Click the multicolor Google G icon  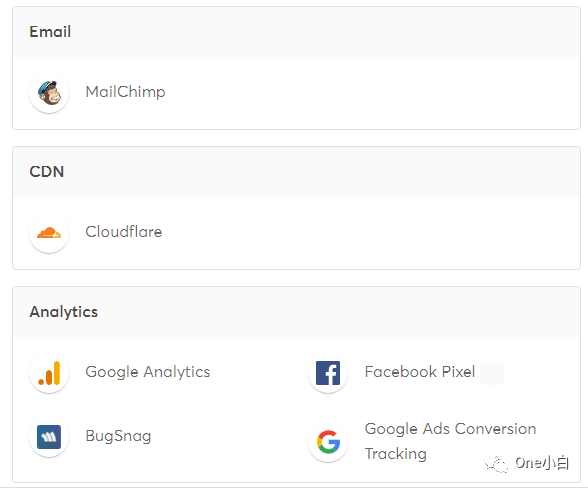tap(328, 442)
